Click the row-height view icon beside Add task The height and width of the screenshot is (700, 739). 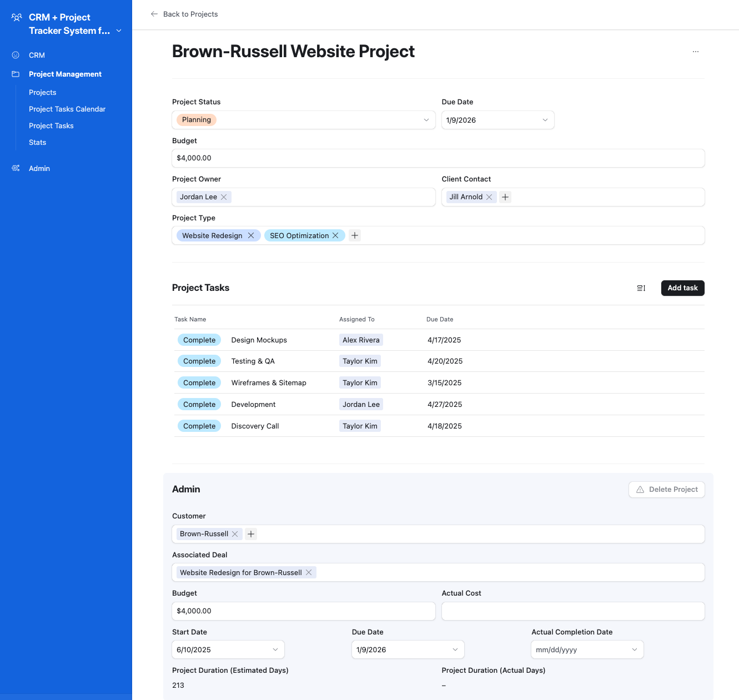[x=641, y=288]
